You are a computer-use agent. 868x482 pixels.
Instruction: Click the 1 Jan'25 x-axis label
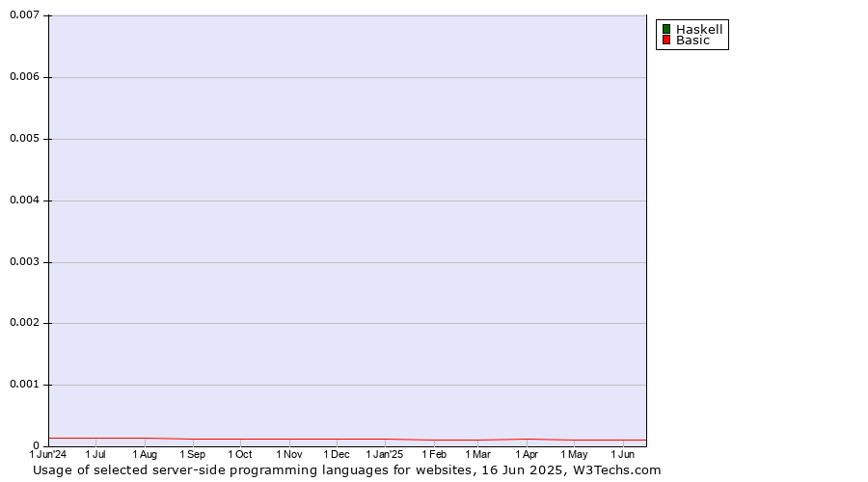pos(384,454)
